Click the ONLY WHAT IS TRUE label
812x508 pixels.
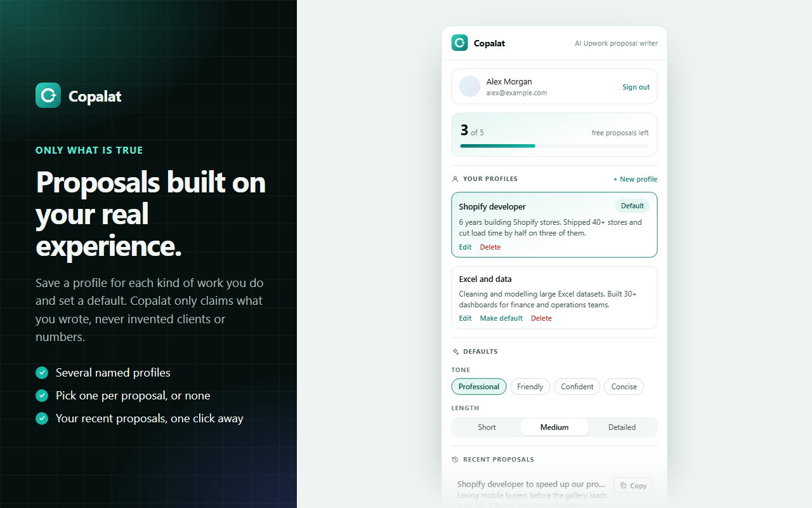[x=89, y=150]
